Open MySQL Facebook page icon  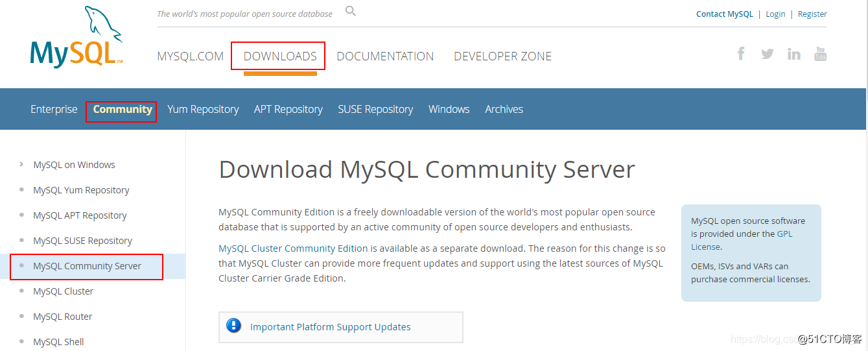point(741,53)
